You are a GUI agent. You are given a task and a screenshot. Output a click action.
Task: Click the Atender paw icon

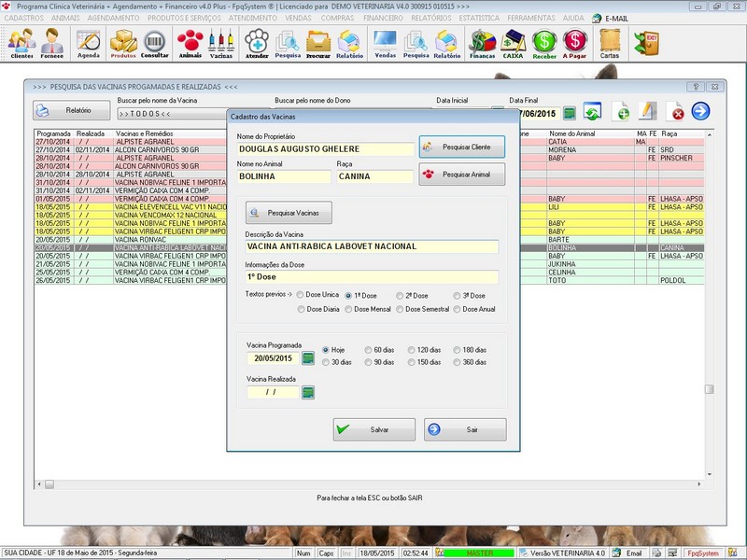coord(257,43)
